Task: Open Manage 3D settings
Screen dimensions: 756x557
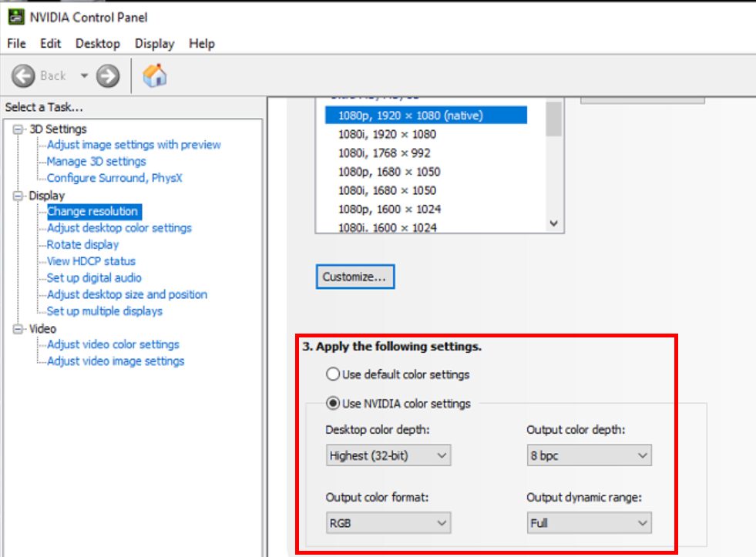Action: (x=96, y=162)
